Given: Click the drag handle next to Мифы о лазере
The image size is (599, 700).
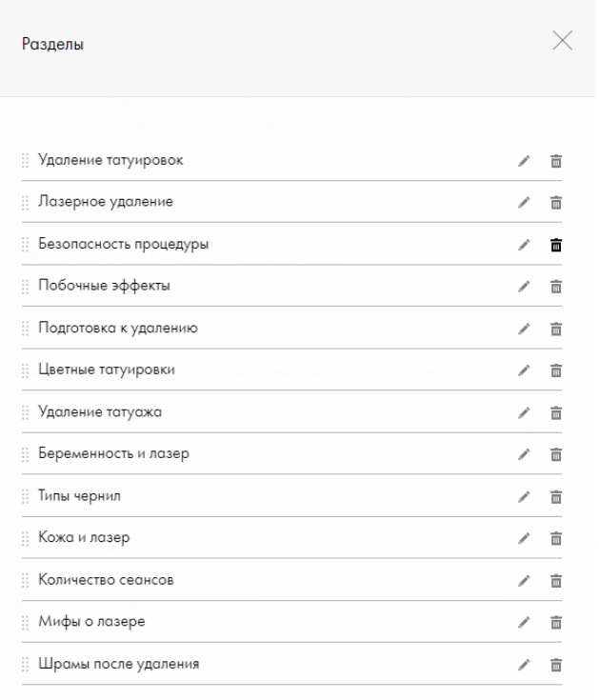Looking at the screenshot, I should (x=26, y=622).
